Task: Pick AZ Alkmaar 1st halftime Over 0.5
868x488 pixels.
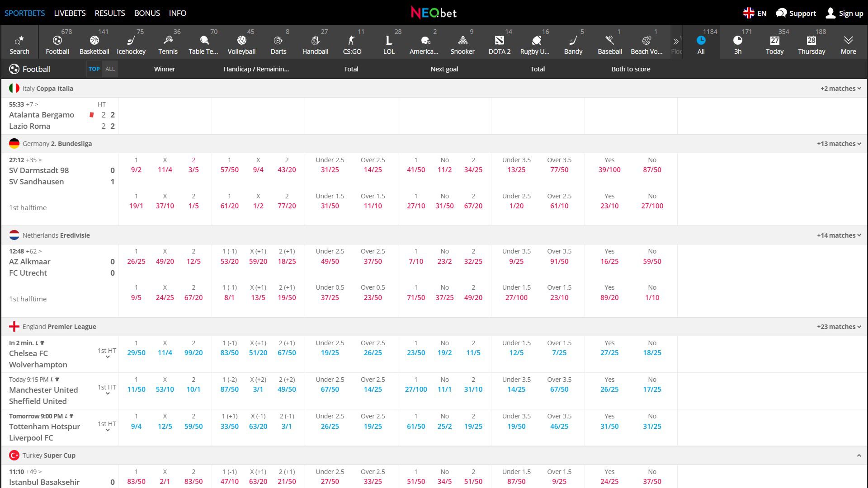Action: 373,298
